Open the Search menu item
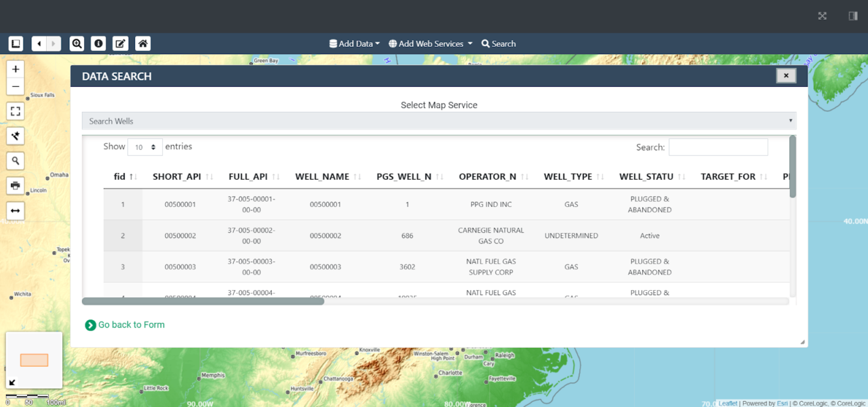The height and width of the screenshot is (407, 868). click(x=498, y=44)
